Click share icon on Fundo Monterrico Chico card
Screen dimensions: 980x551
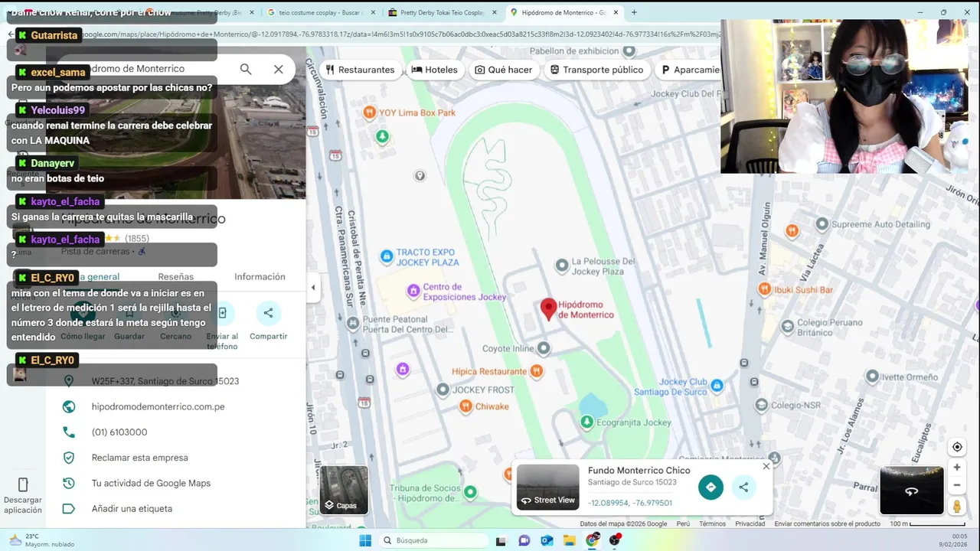743,487
